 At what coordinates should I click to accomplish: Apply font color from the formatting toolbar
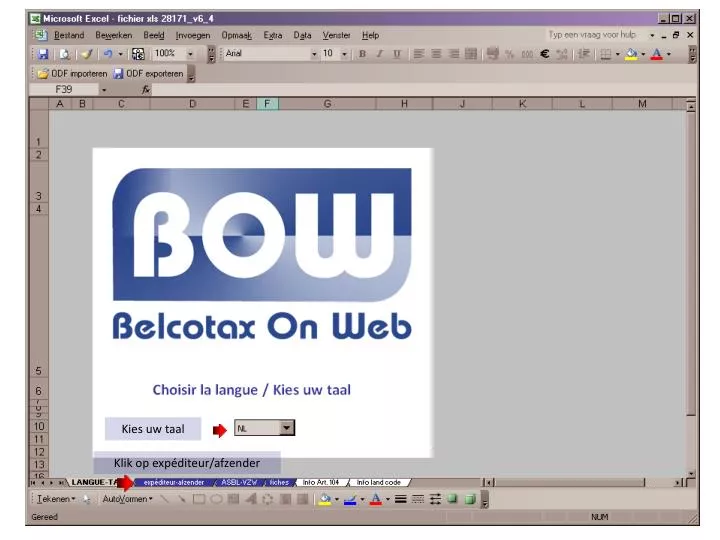pyautogui.click(x=657, y=54)
